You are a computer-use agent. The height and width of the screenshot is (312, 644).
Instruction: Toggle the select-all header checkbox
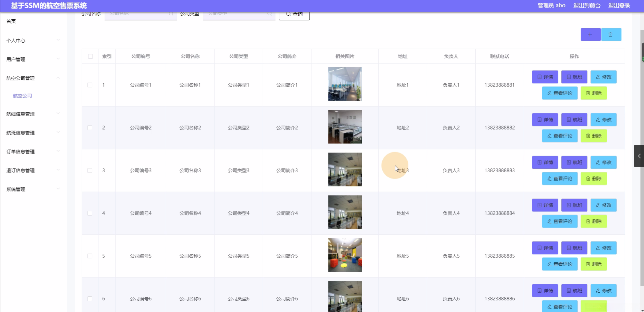[x=90, y=56]
